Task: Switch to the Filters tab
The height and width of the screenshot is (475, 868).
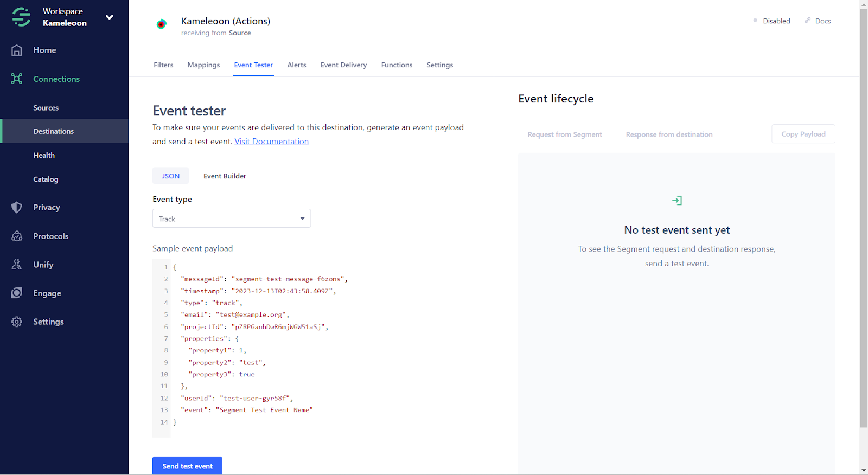Action: (163, 65)
